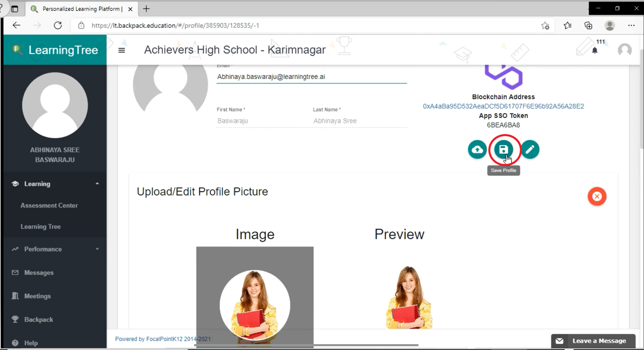
Task: Click the pencil edit profile icon
Action: [530, 149]
